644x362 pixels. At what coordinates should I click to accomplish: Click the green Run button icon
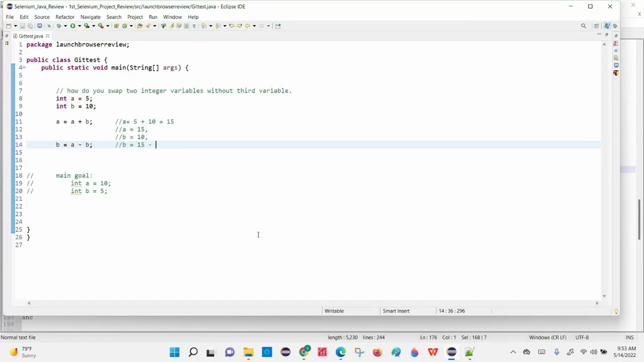(72, 26)
